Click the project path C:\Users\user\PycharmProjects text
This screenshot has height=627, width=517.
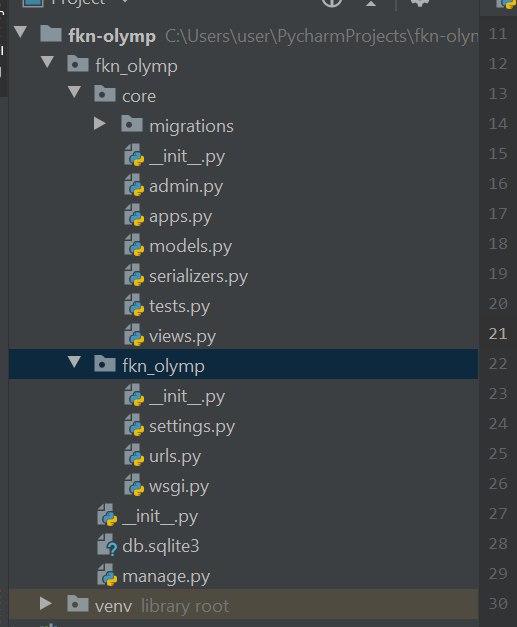tap(321, 36)
